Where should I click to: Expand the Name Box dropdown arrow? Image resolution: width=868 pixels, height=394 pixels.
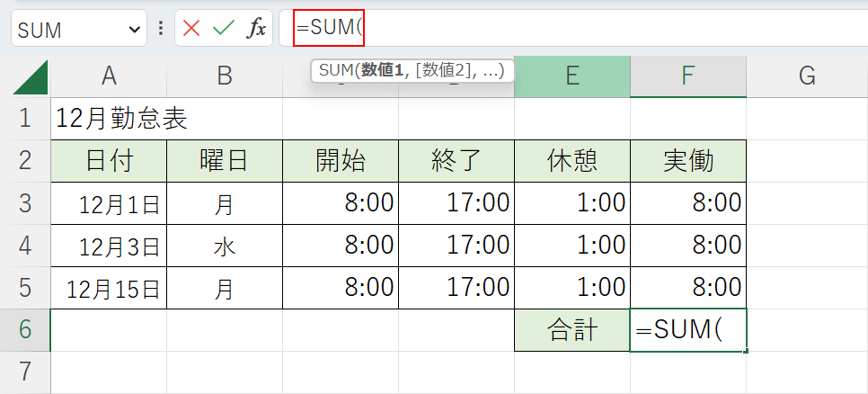click(x=135, y=29)
